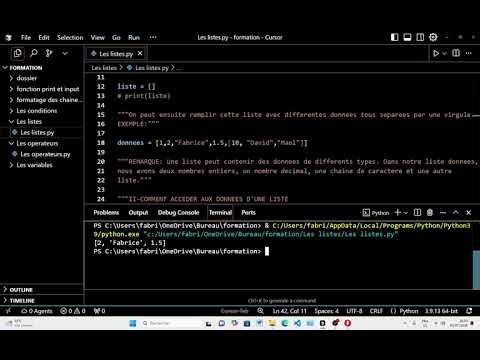Screen dimensions: 480x360
Task: Open terminal panel more actions ellipsis
Action: [x=443, y=212]
